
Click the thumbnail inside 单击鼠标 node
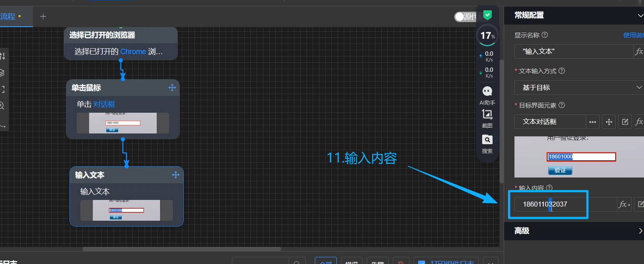click(x=123, y=123)
